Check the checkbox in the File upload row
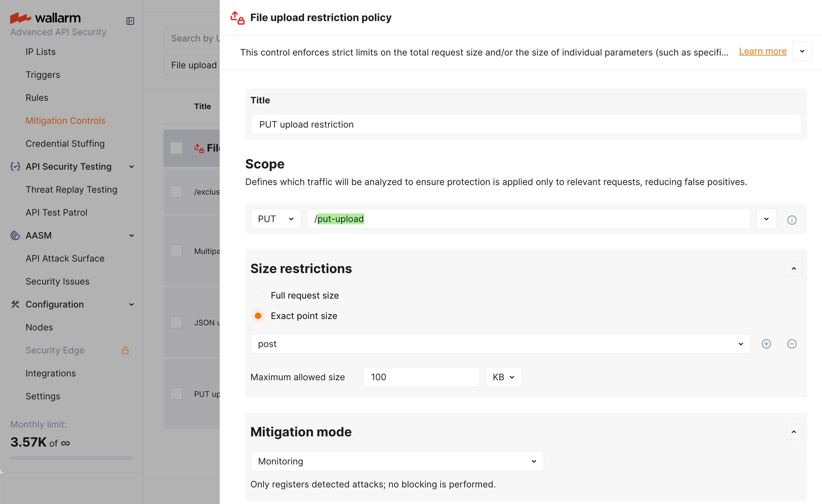 (176, 148)
